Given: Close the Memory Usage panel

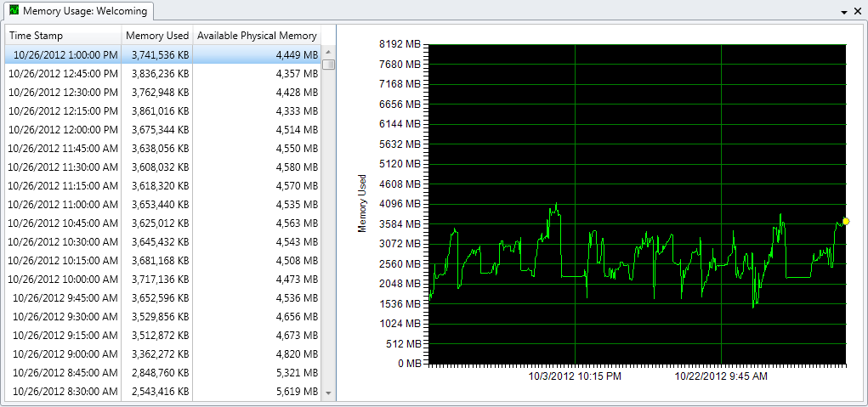Looking at the screenshot, I should coord(858,12).
